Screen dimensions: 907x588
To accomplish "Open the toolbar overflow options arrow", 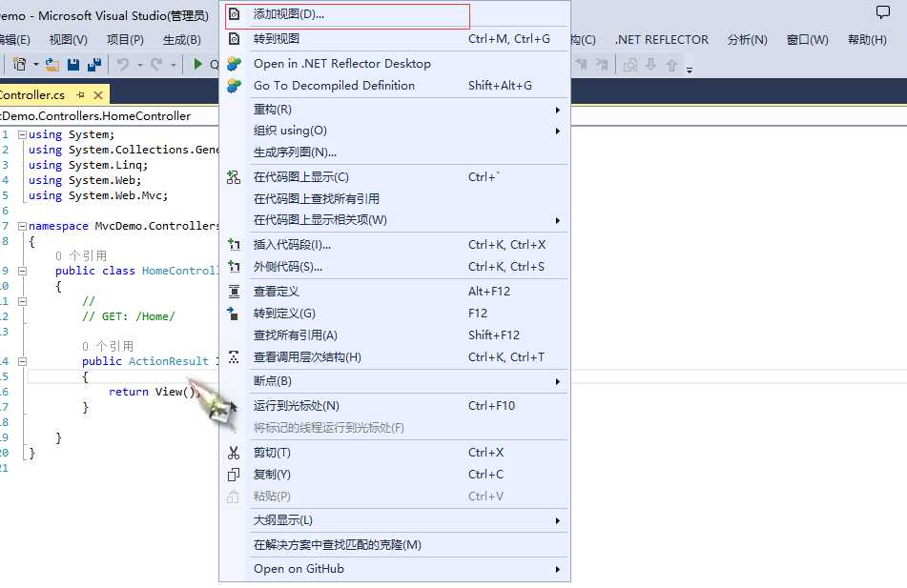I will (x=690, y=70).
